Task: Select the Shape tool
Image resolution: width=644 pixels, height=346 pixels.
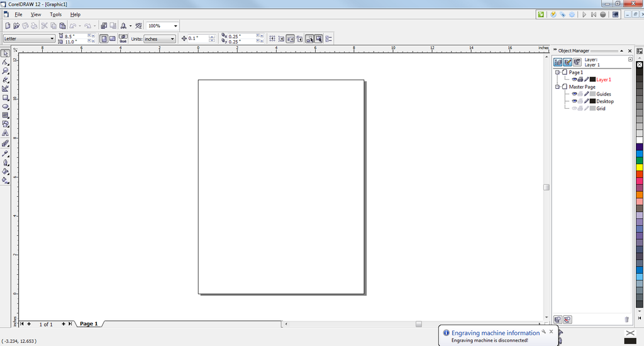Action: (x=5, y=62)
